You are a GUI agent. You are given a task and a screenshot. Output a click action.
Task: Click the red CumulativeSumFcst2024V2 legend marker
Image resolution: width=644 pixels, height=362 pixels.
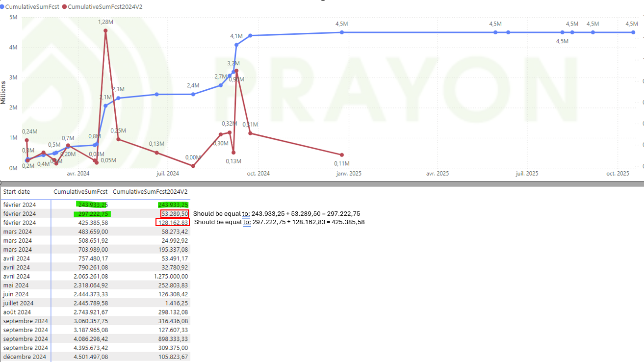click(x=65, y=7)
